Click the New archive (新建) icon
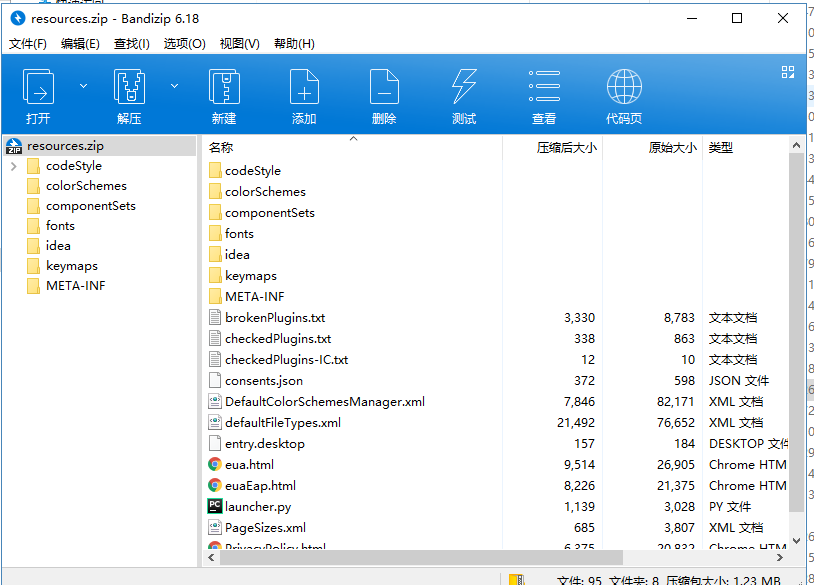 coord(224,86)
